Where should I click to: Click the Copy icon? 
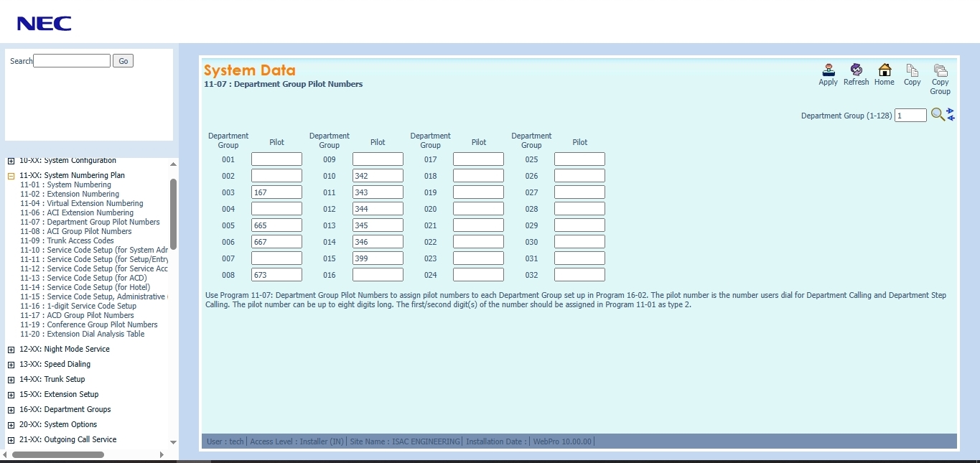click(912, 70)
